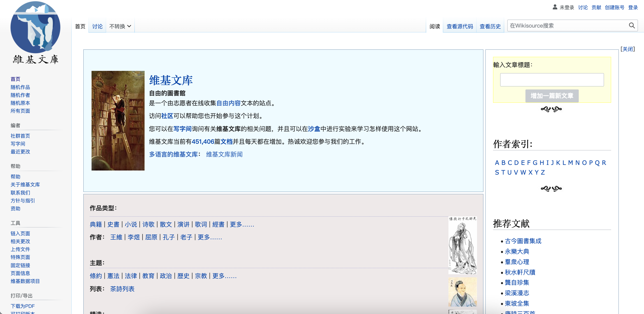Open 联系我们 sidebar link
The image size is (644, 314).
pyautogui.click(x=20, y=193)
